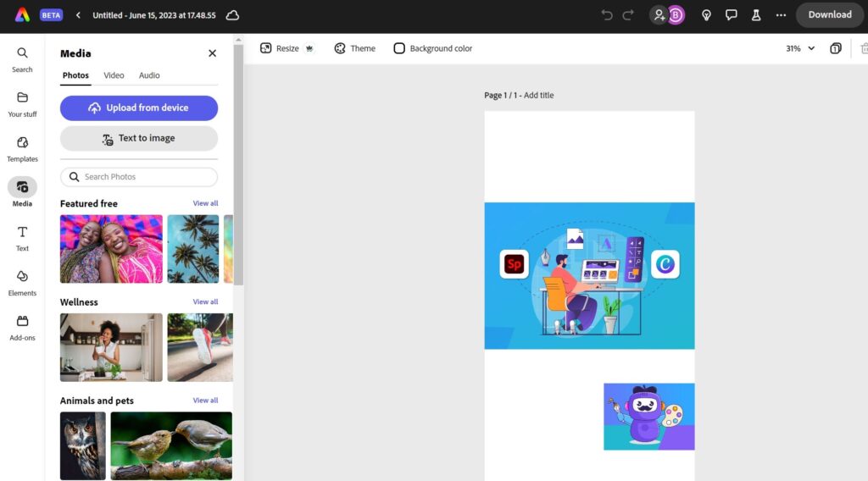868x481 pixels.
Task: Open the Text tool in the sidebar
Action: 22,239
